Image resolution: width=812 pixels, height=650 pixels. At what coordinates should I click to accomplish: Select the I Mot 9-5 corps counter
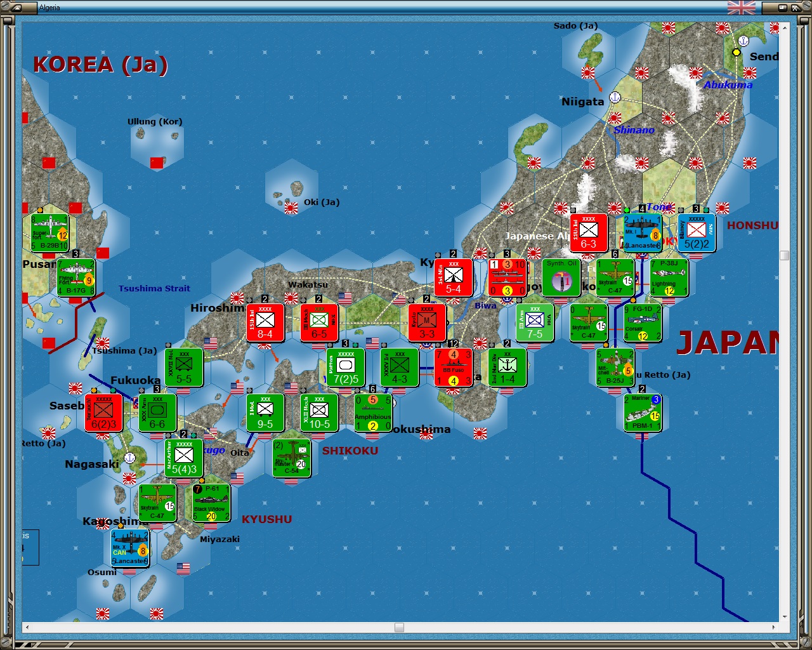point(265,413)
